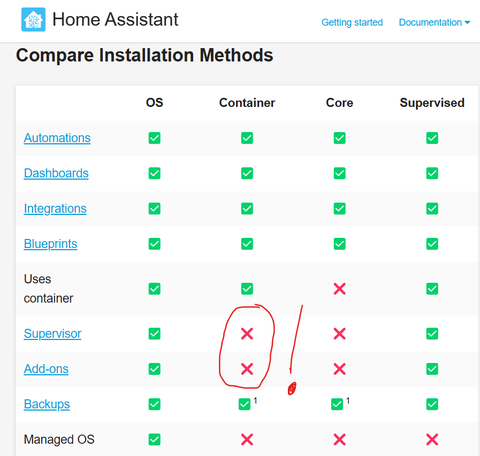
Task: Expand the Documentation dropdown menu
Action: [x=434, y=22]
